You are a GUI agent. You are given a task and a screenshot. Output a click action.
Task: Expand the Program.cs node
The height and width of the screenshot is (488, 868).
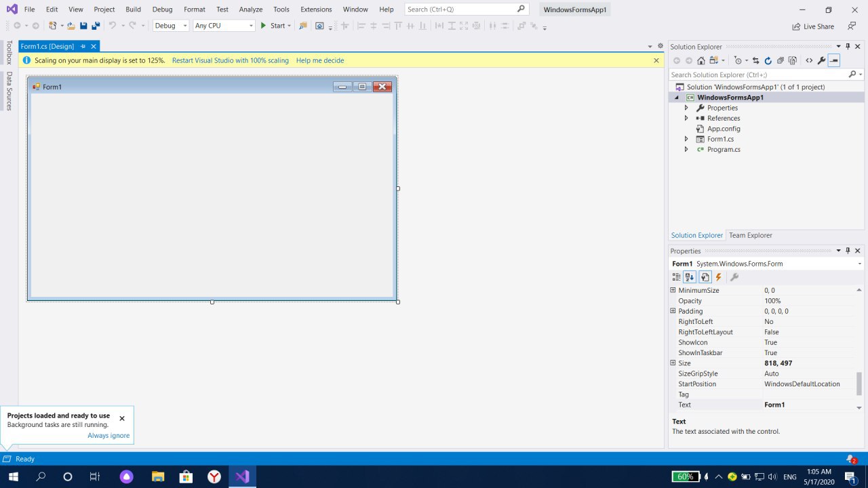pyautogui.click(x=686, y=149)
